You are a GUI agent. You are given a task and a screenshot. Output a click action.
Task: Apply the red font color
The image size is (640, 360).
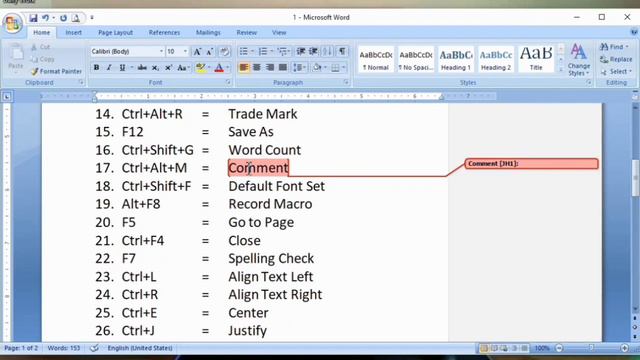219,68
